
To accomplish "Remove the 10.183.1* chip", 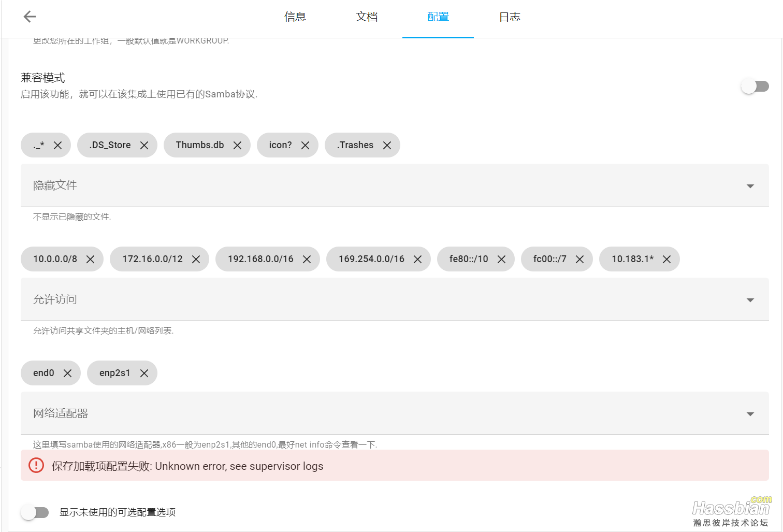I will click(667, 260).
